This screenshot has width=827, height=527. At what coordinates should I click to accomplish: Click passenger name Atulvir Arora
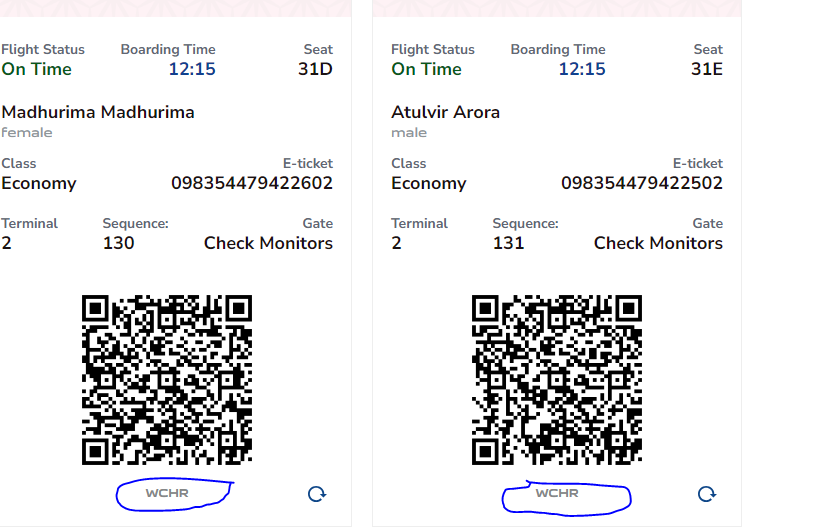[x=446, y=112]
